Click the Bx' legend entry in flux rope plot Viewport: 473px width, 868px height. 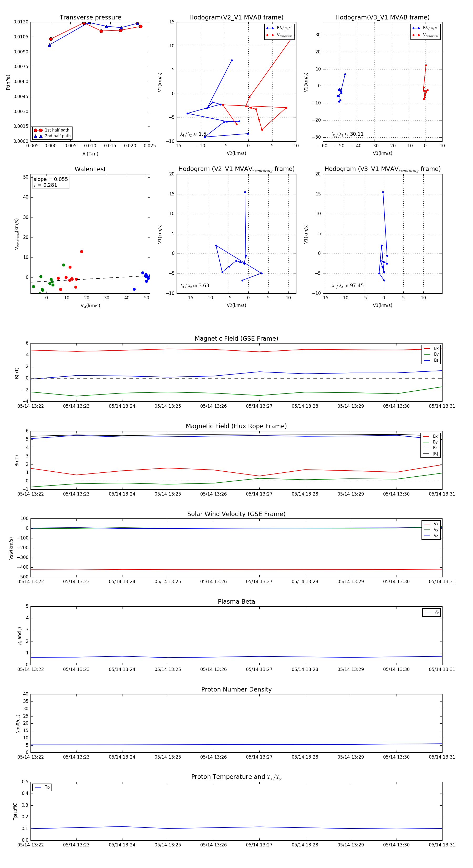pos(431,436)
